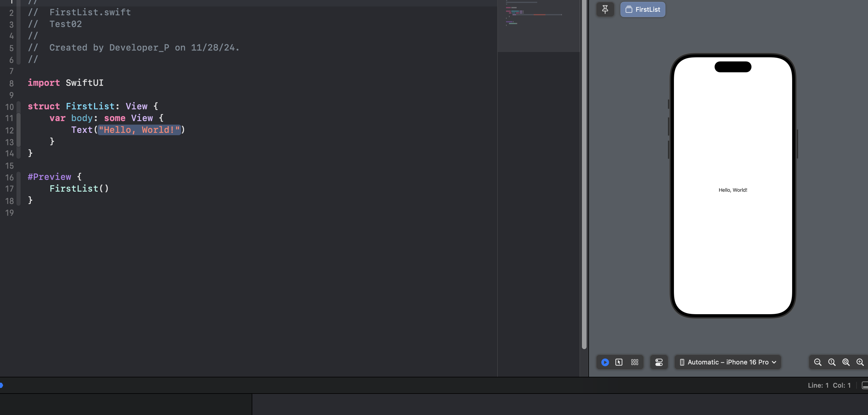Zoom preview to fit canvas
The height and width of the screenshot is (415, 868).
(846, 362)
